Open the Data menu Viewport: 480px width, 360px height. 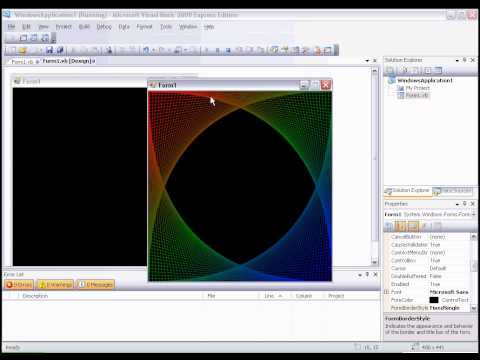click(124, 27)
